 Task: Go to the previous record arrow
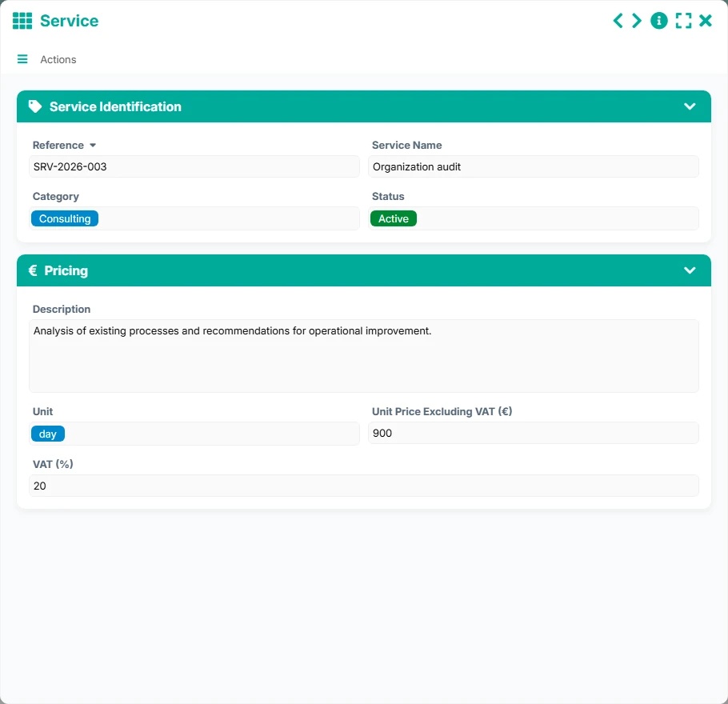[618, 21]
